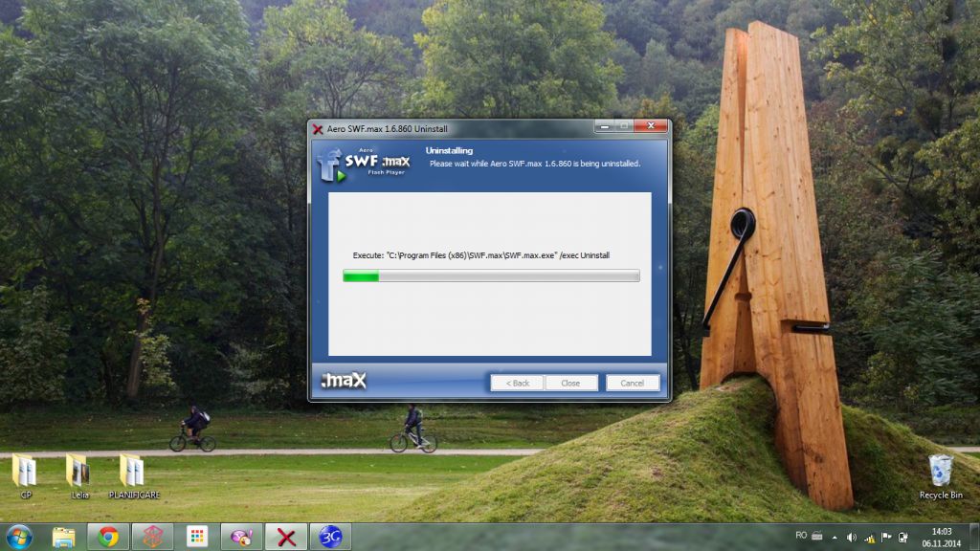Click 'Please wait while Aero SWF.max' message
980x551 pixels.
pyautogui.click(x=534, y=164)
